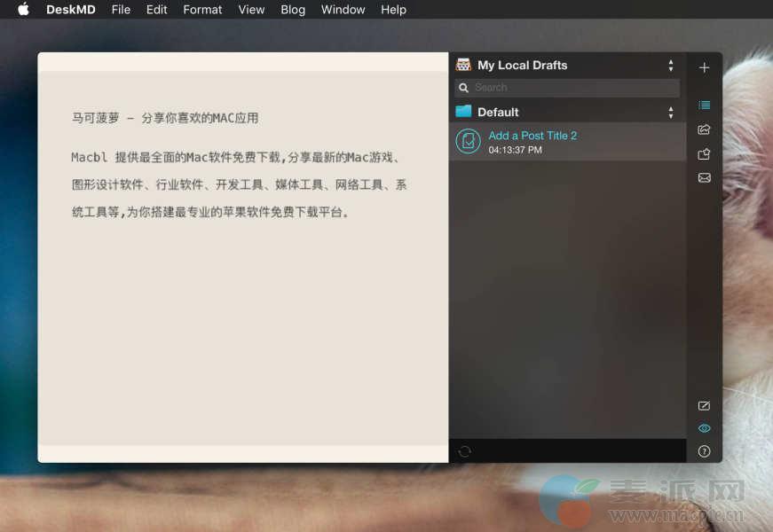Click the blue Default folder icon
This screenshot has width=773, height=532.
tap(463, 112)
